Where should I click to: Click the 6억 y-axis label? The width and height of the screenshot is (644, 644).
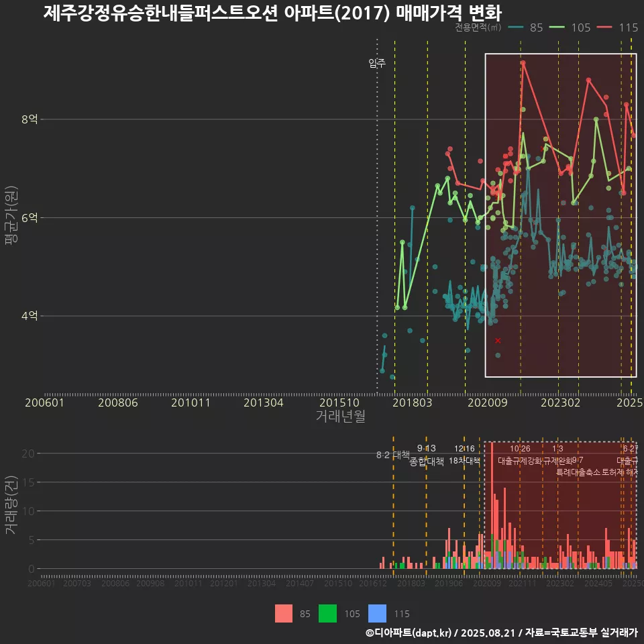pyautogui.click(x=30, y=217)
